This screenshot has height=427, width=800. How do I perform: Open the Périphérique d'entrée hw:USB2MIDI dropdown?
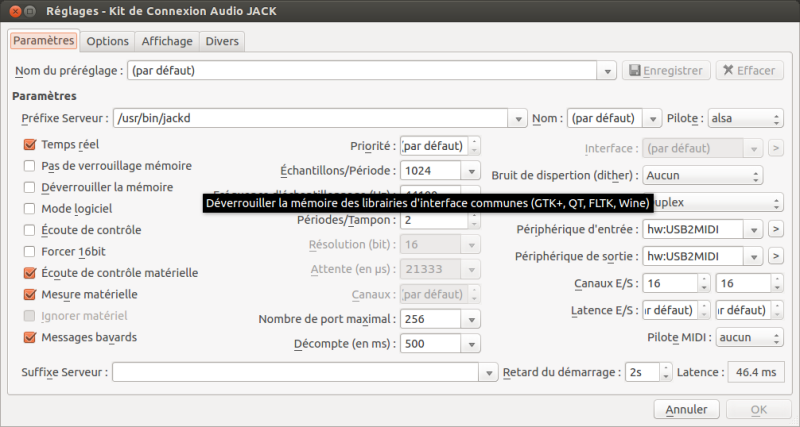753,230
